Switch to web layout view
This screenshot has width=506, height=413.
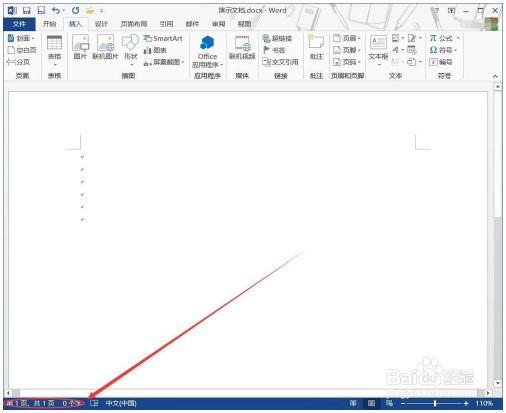click(x=389, y=403)
